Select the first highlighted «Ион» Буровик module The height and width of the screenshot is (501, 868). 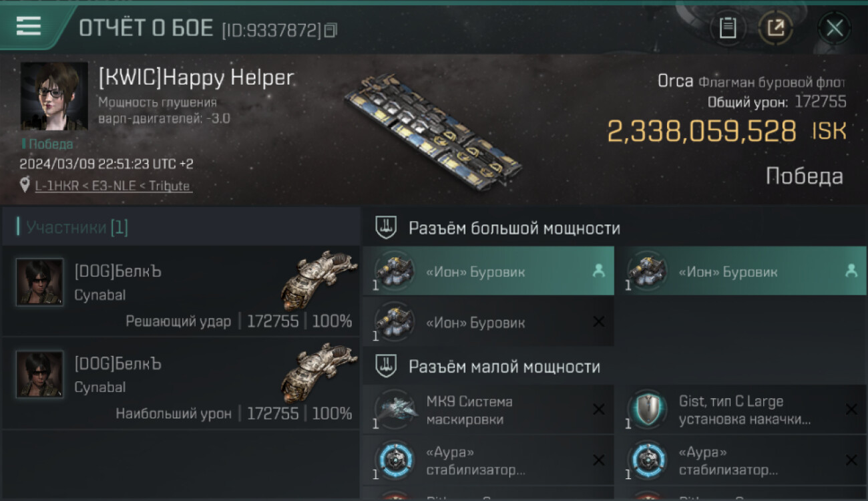pos(489,271)
